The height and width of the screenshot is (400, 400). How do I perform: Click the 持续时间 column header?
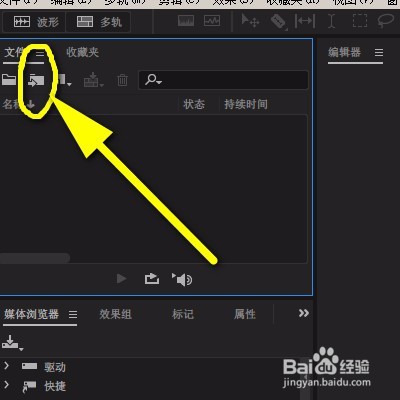click(x=246, y=104)
